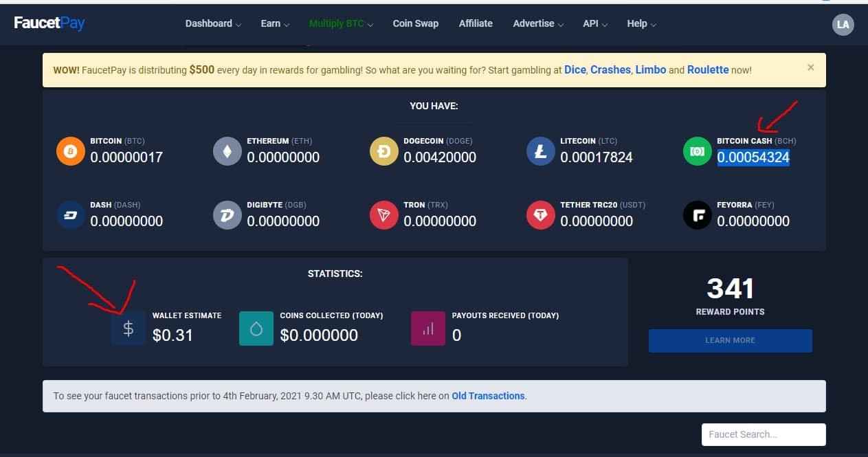Click the Dash (DASH) label
Screen dimensions: 868x457
[117, 205]
